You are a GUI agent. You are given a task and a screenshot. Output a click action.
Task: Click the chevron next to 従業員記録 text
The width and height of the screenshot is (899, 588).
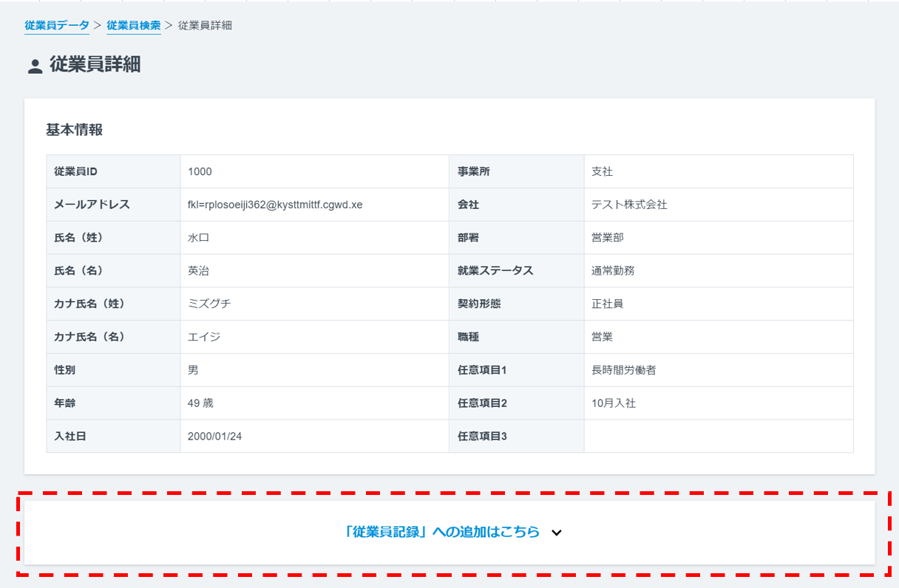click(557, 531)
